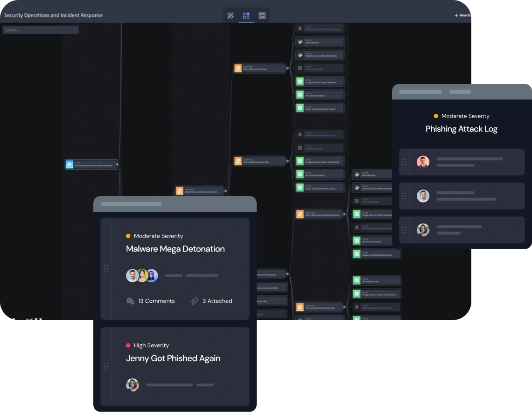This screenshot has width=532, height=412.
Task: Click green check on Change Status to Closed - Resolved
Action: click(300, 81)
